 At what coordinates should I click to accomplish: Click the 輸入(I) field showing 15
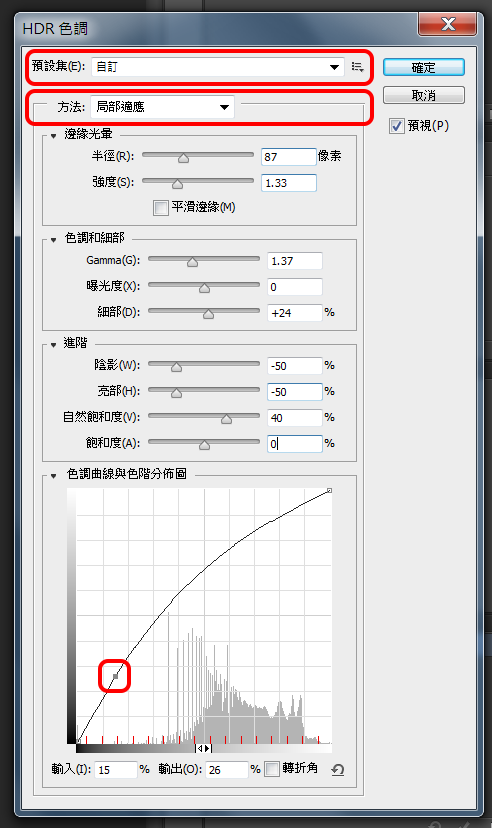click(116, 770)
